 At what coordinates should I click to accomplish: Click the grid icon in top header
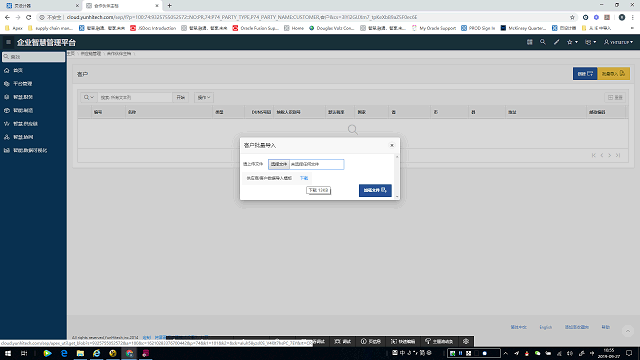[529, 42]
